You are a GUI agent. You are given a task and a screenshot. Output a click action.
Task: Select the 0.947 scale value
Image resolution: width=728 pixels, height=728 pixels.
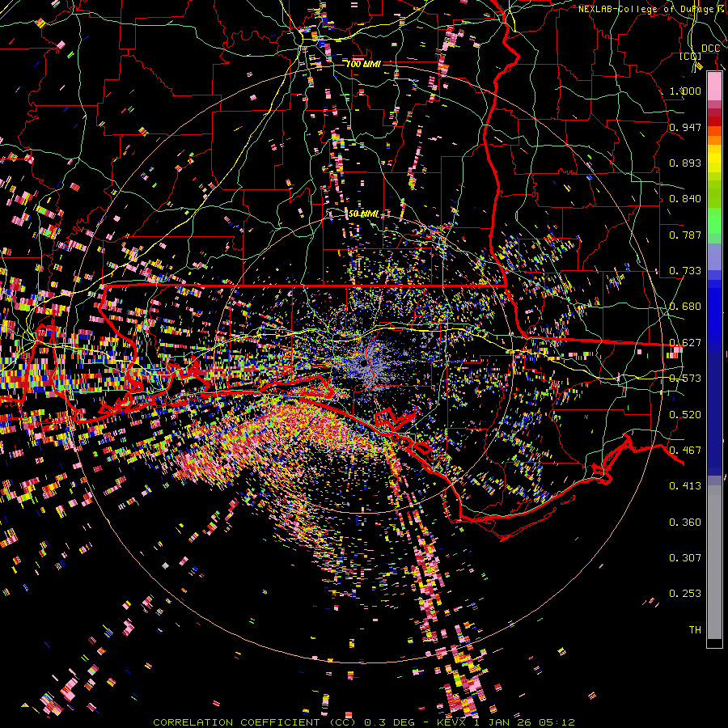(685, 127)
